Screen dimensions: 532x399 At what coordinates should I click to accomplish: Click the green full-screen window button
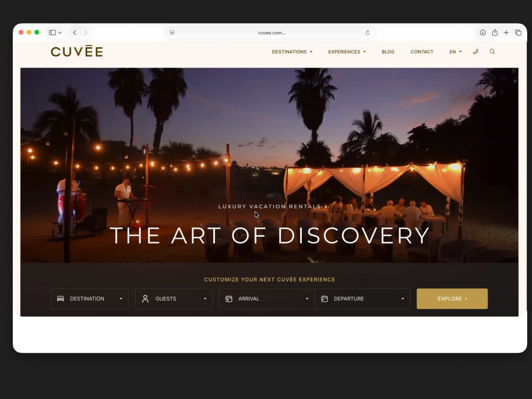[x=37, y=32]
